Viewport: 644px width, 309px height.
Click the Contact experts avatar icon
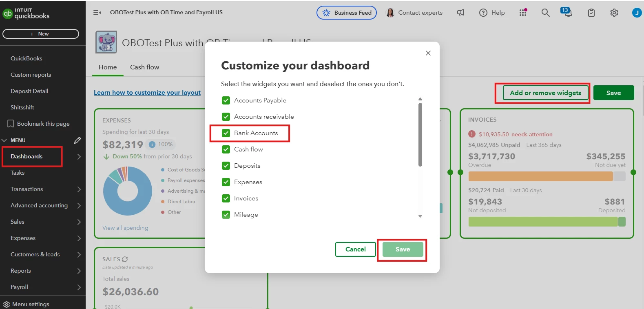pos(390,13)
